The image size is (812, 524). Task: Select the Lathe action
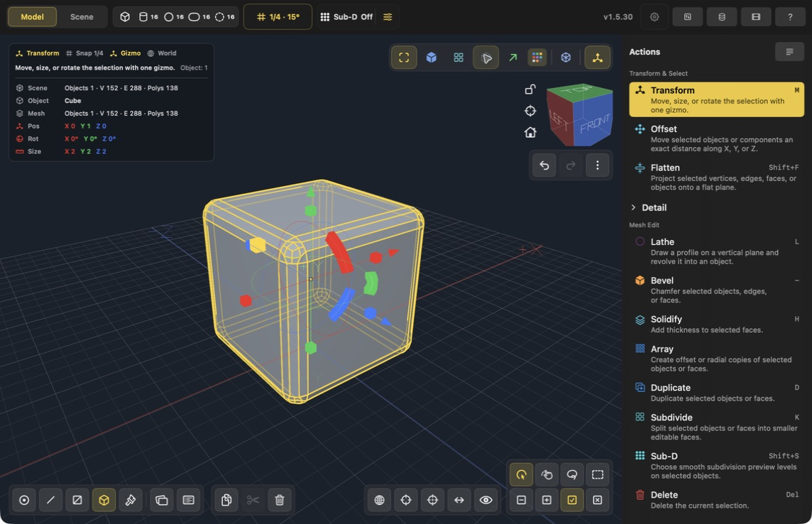[x=717, y=251]
